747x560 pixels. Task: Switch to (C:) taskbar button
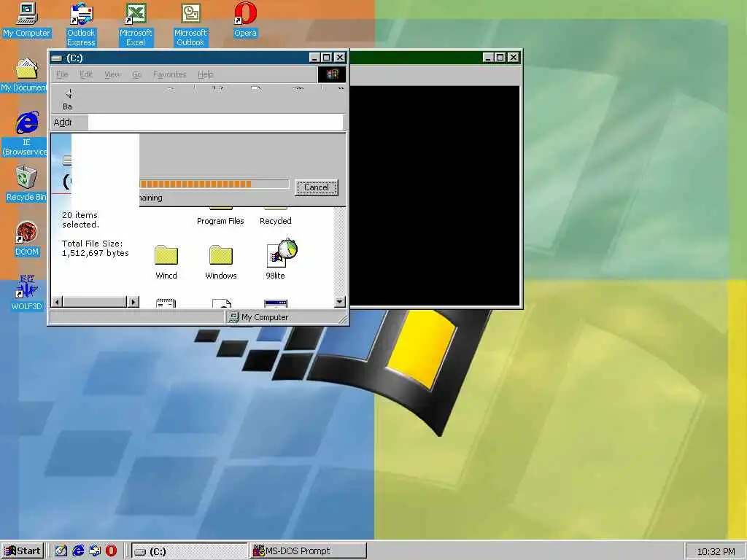click(x=189, y=551)
